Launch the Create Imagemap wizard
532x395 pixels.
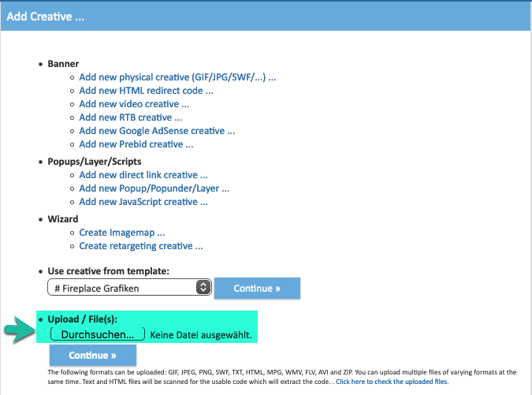pyautogui.click(x=122, y=233)
